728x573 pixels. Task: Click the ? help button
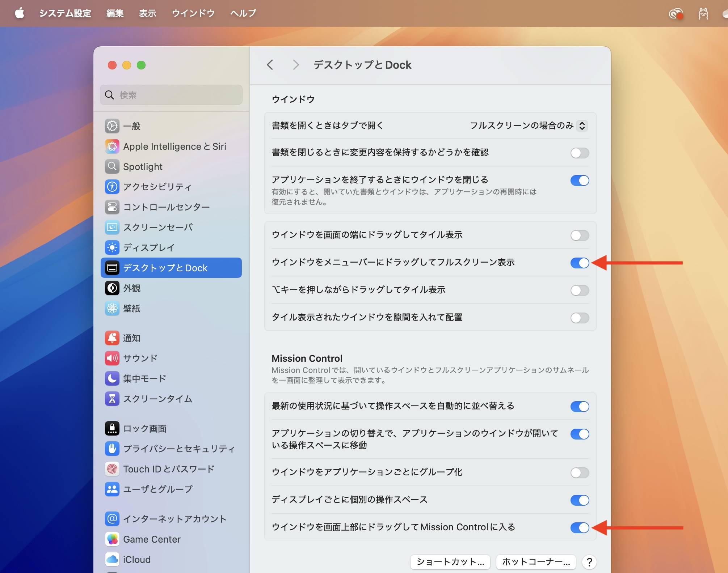pyautogui.click(x=589, y=562)
